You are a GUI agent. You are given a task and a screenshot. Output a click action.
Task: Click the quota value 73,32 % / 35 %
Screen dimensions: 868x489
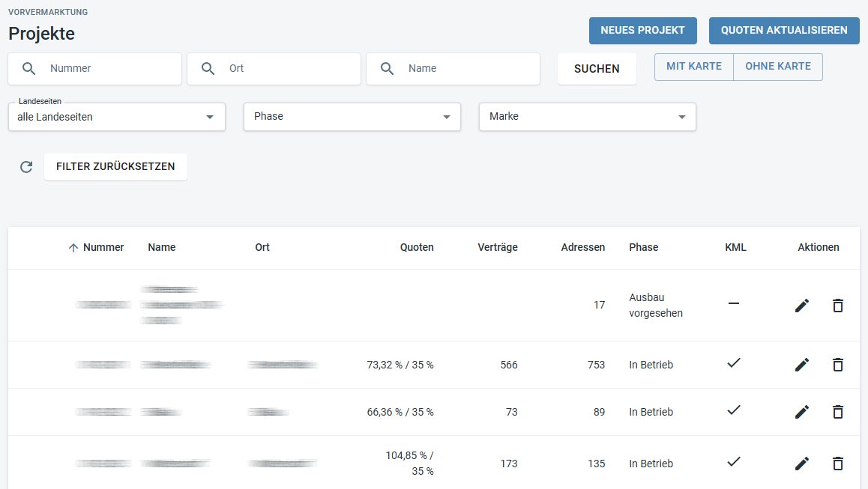[400, 365]
